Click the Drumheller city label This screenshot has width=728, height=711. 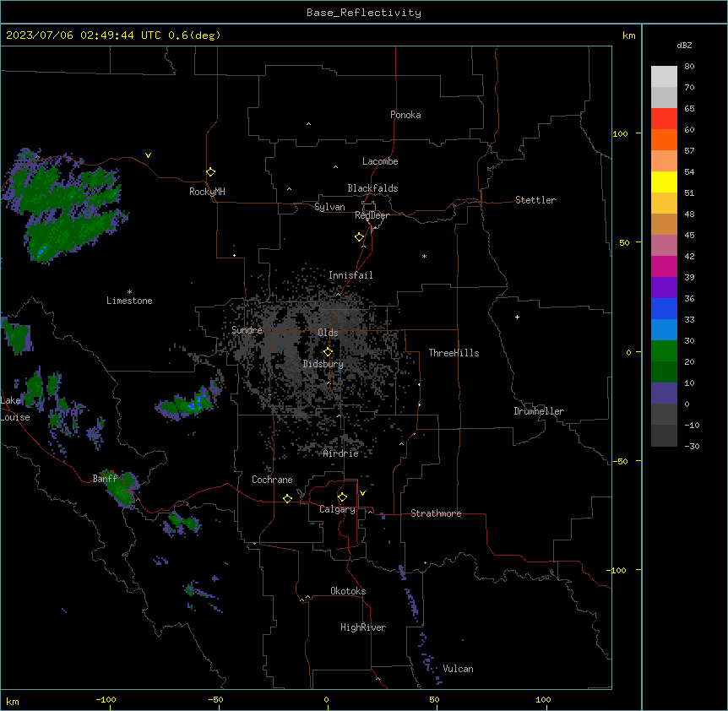[x=539, y=411]
